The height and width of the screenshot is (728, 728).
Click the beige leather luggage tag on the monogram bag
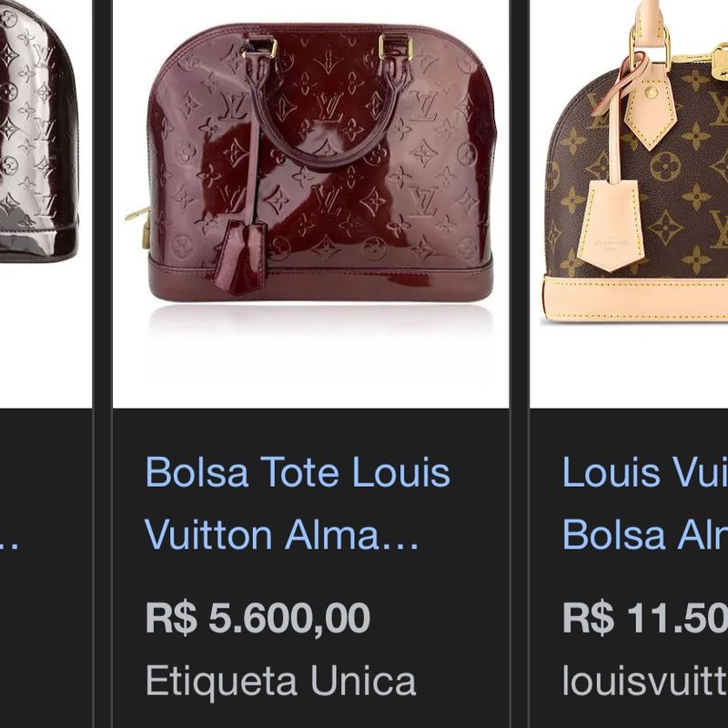click(611, 225)
